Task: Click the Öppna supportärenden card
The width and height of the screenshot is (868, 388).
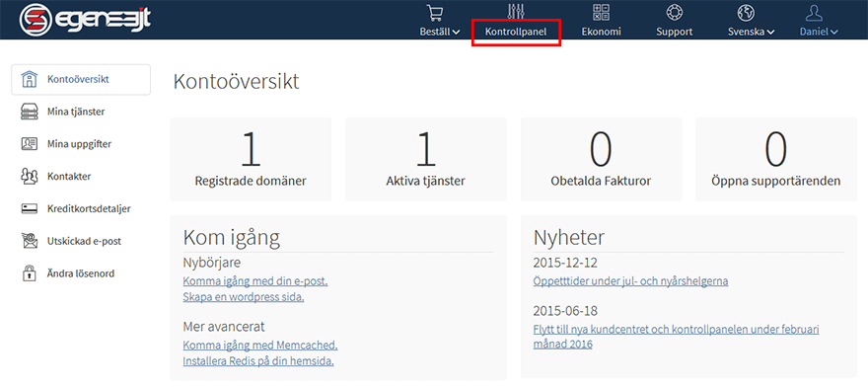Action: [776, 160]
